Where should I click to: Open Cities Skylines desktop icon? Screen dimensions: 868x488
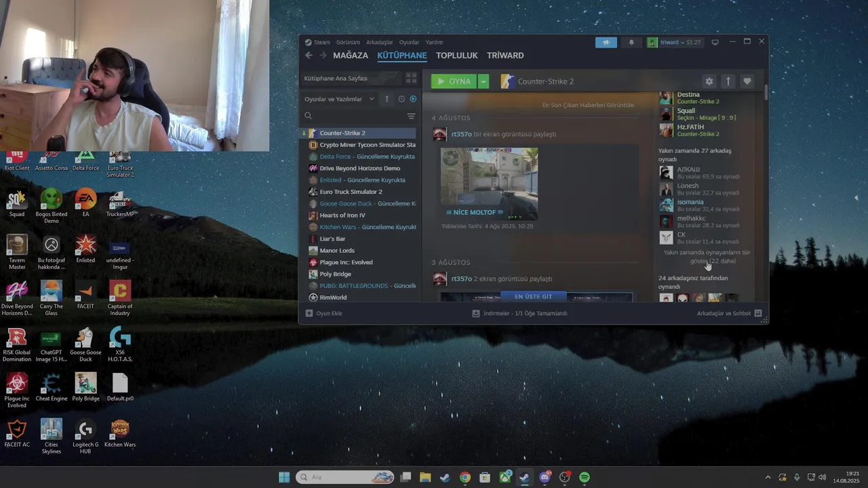(x=52, y=436)
